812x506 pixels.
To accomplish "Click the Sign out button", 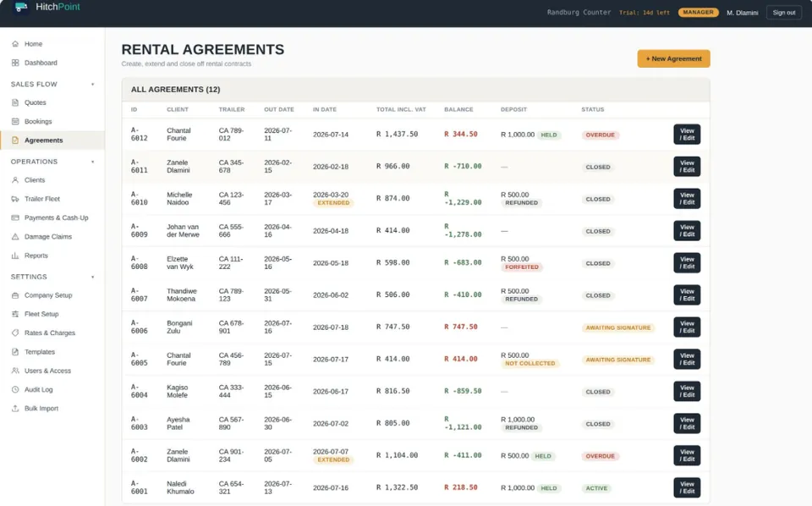I will [783, 13].
